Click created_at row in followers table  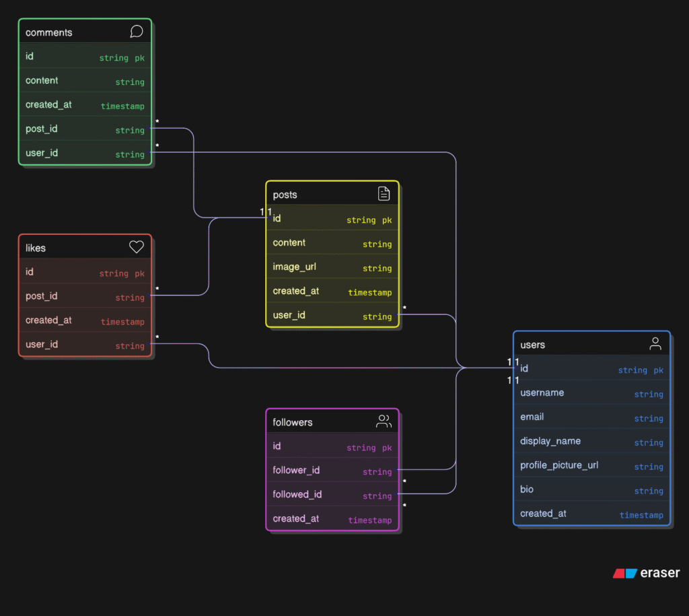pos(332,518)
